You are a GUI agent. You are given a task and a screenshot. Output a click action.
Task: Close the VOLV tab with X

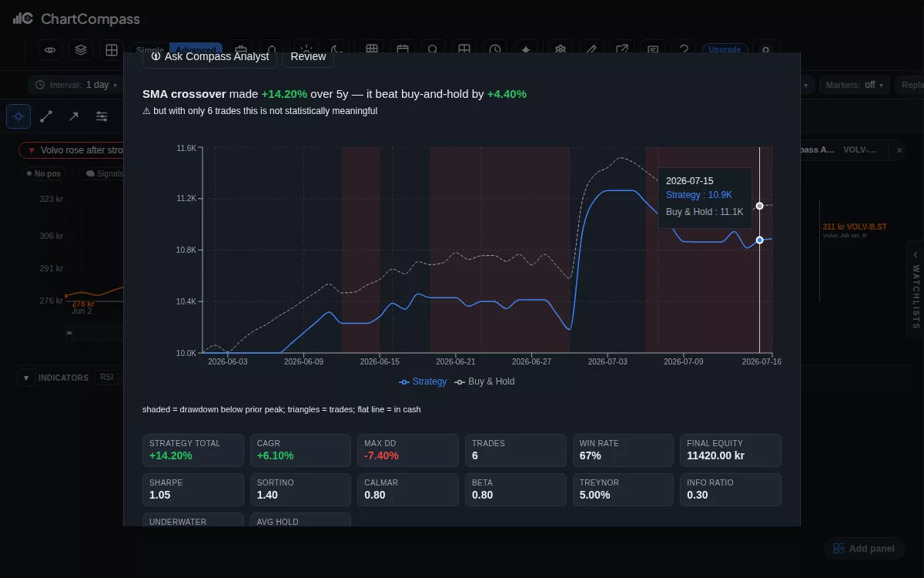pyautogui.click(x=899, y=150)
